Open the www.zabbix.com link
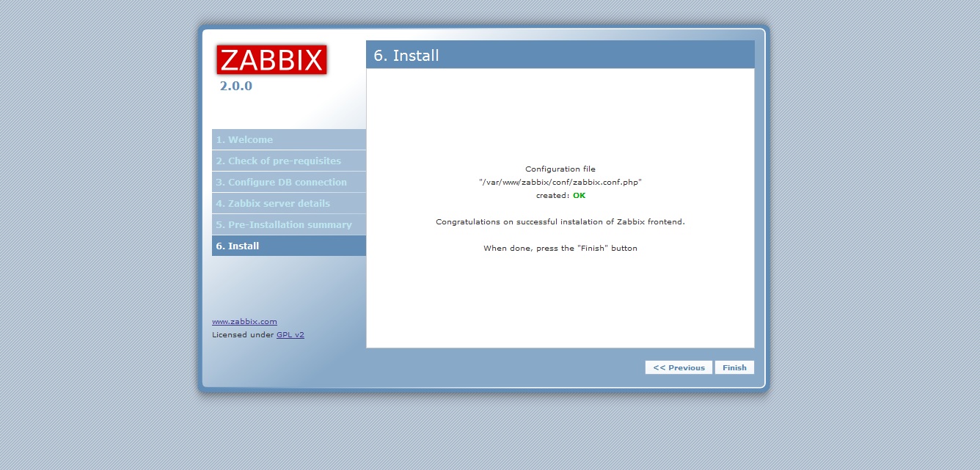This screenshot has width=980, height=470. coord(244,321)
